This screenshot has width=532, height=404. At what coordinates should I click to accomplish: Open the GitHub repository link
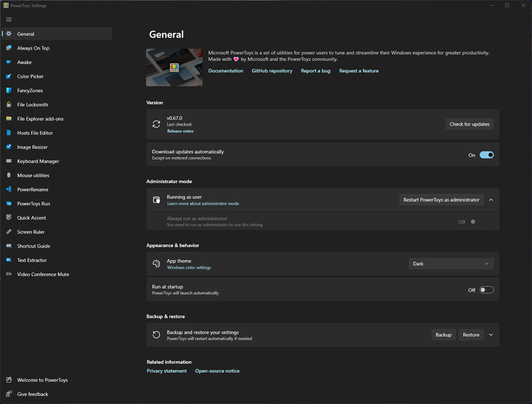(272, 71)
